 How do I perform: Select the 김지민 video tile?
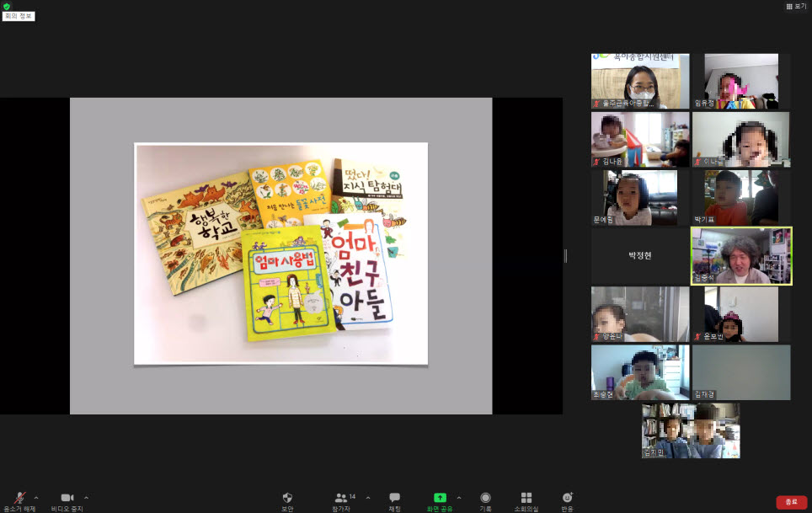[x=691, y=430]
